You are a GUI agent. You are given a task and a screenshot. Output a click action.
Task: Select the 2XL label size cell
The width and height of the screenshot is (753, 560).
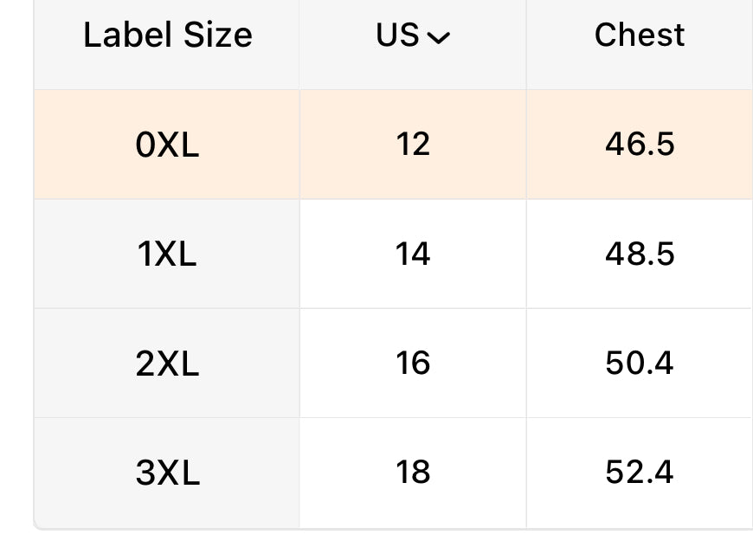[x=167, y=364]
